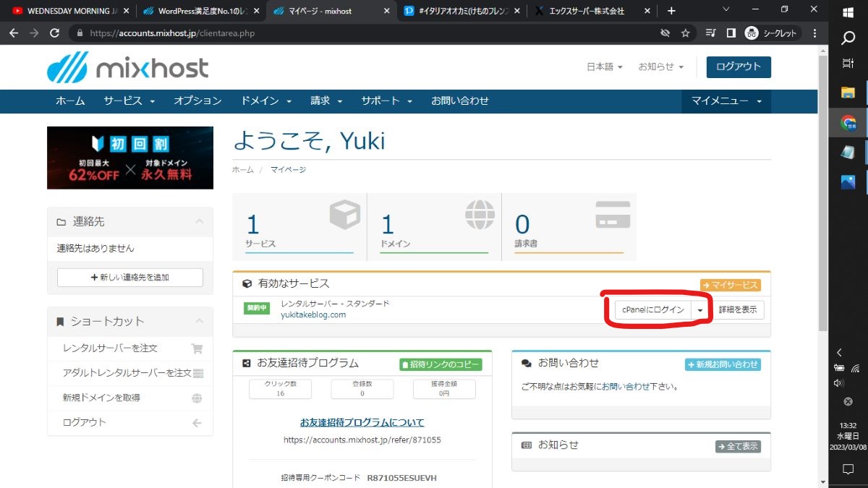Viewport: 868px width, 488px height.
Task: Open the Photos app icon in the taskbar
Action: point(848,181)
